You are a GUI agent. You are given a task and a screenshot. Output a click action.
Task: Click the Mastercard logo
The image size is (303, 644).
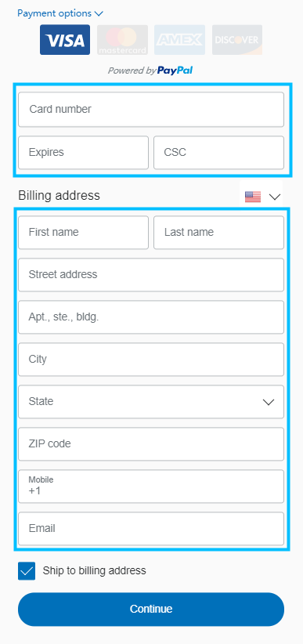coord(122,40)
